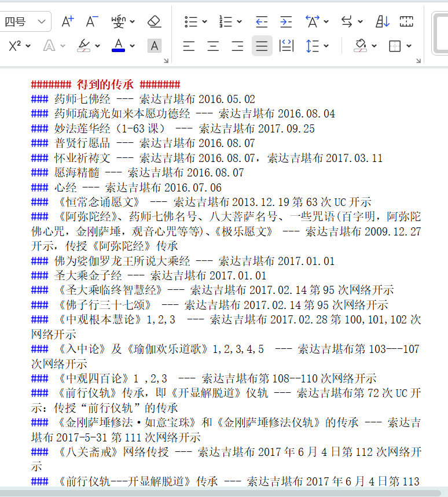
Task: Open the Chinese text layout (A arrows) tool
Action: [313, 21]
